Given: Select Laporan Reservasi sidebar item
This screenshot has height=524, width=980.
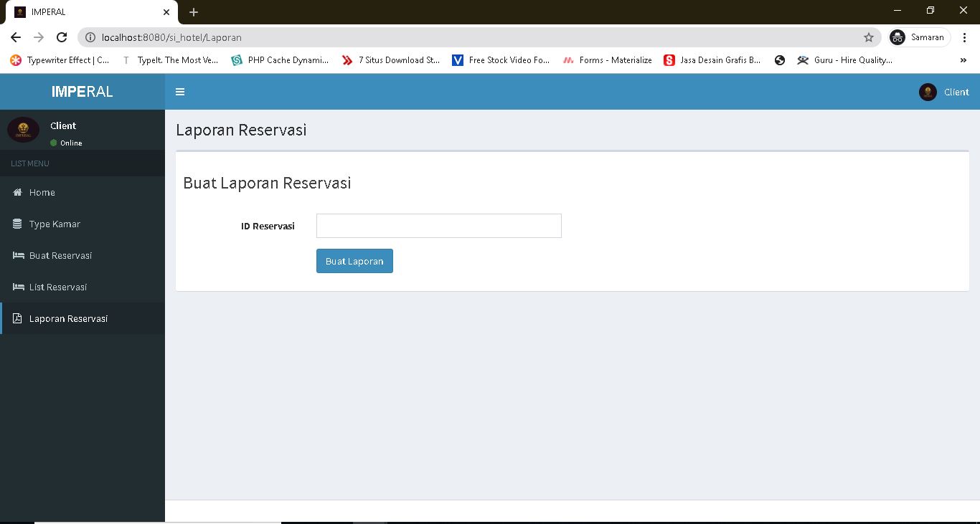Looking at the screenshot, I should click(x=83, y=318).
